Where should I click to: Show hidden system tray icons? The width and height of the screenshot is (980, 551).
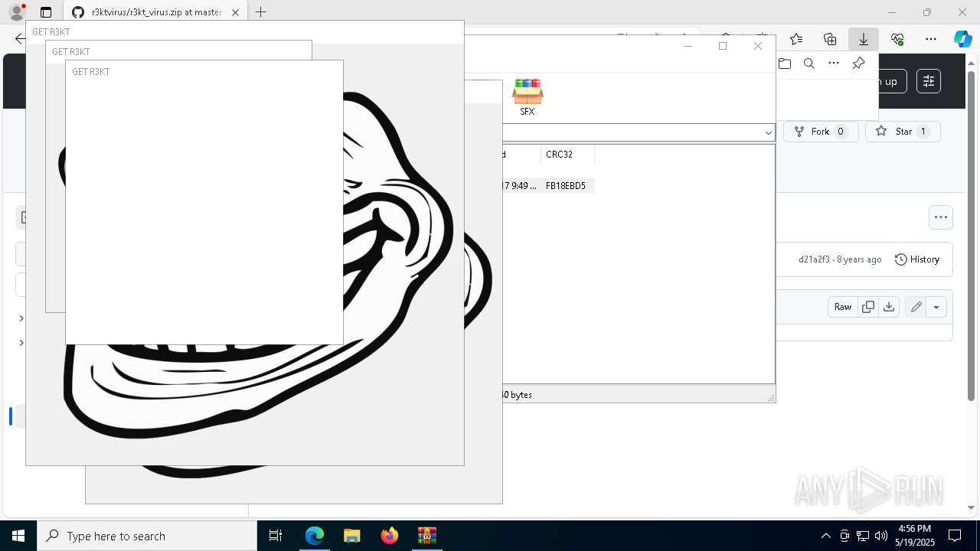pyautogui.click(x=825, y=536)
